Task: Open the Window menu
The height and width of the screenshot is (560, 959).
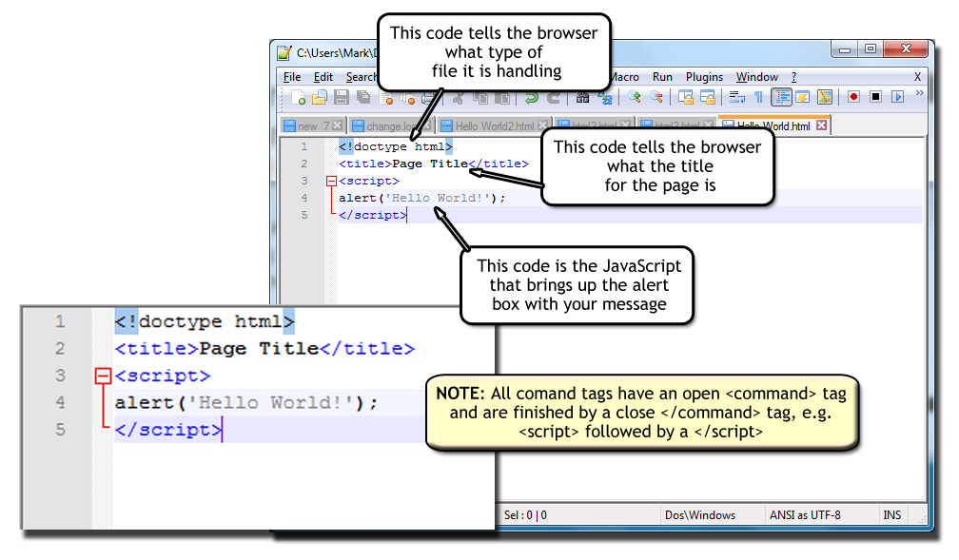Action: (757, 77)
